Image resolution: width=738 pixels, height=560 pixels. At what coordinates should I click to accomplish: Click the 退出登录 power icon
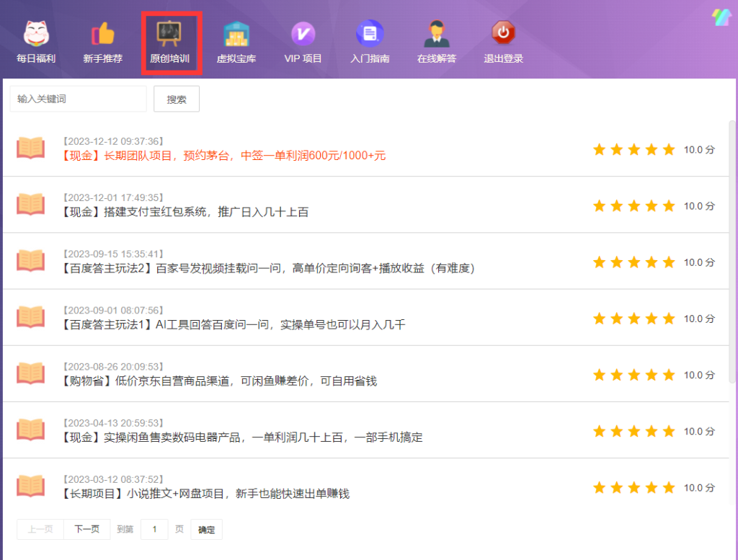point(503,34)
